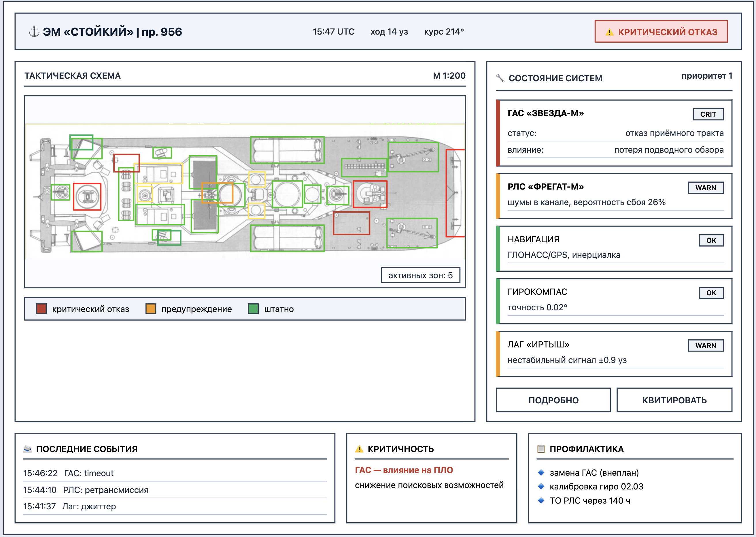Click the anchor icon beside ЭМ «СТОЙКИЙ»

coord(34,32)
